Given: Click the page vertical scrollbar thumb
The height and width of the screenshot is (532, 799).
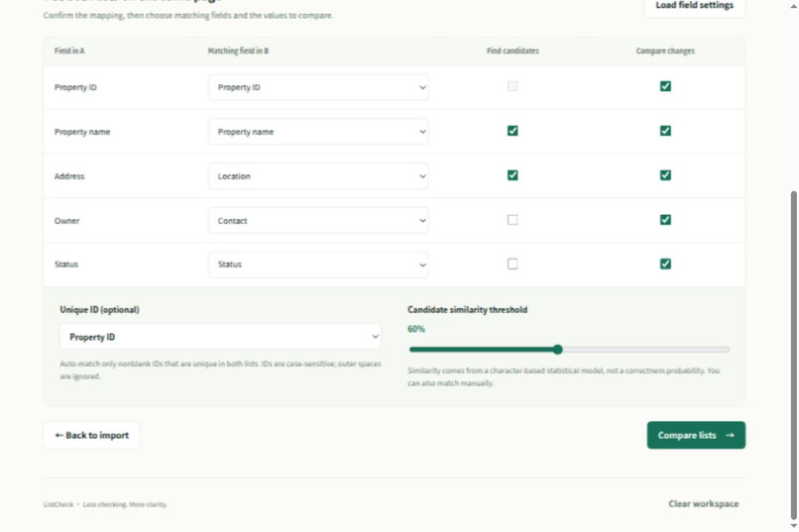Looking at the screenshot, I should coord(793,355).
